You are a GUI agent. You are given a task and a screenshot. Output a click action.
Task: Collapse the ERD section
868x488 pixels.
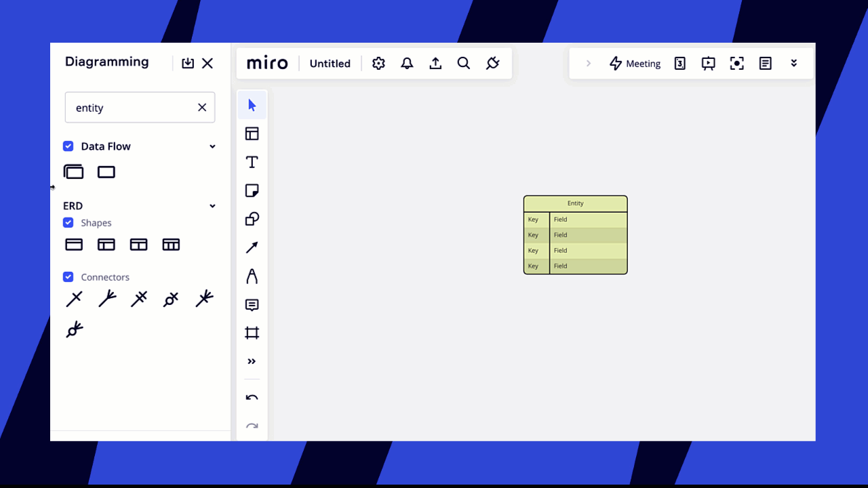[212, 205]
